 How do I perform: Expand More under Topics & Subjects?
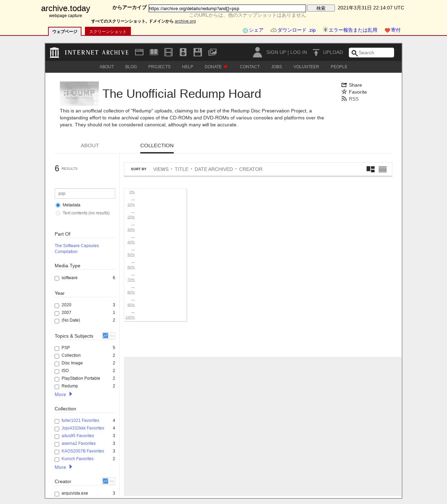coord(63,394)
